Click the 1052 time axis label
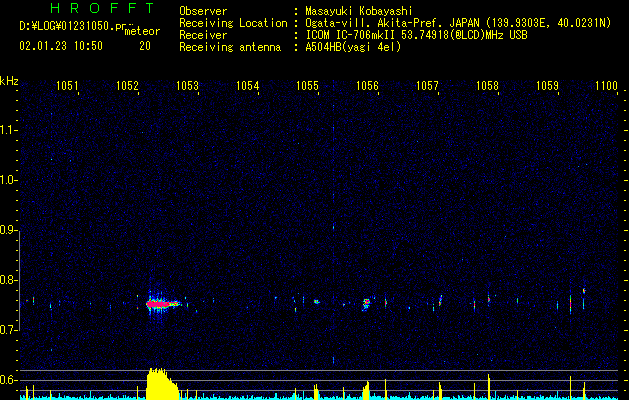This screenshot has height=400, width=629. pos(127,85)
